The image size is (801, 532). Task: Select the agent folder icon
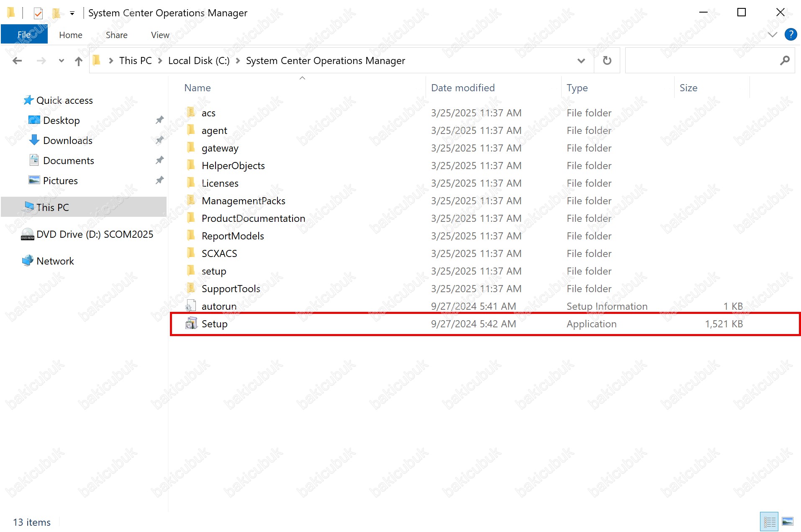coord(191,130)
